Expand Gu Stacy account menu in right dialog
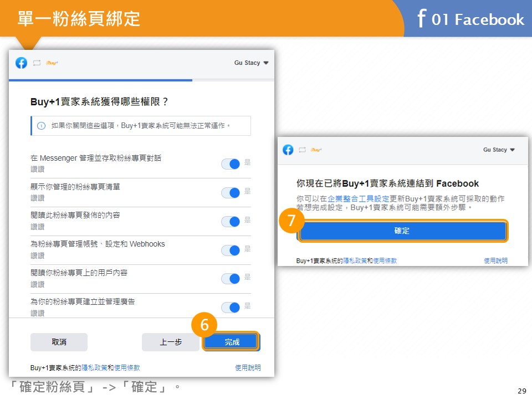Image resolution: width=532 pixels, height=399 pixels. (x=499, y=150)
